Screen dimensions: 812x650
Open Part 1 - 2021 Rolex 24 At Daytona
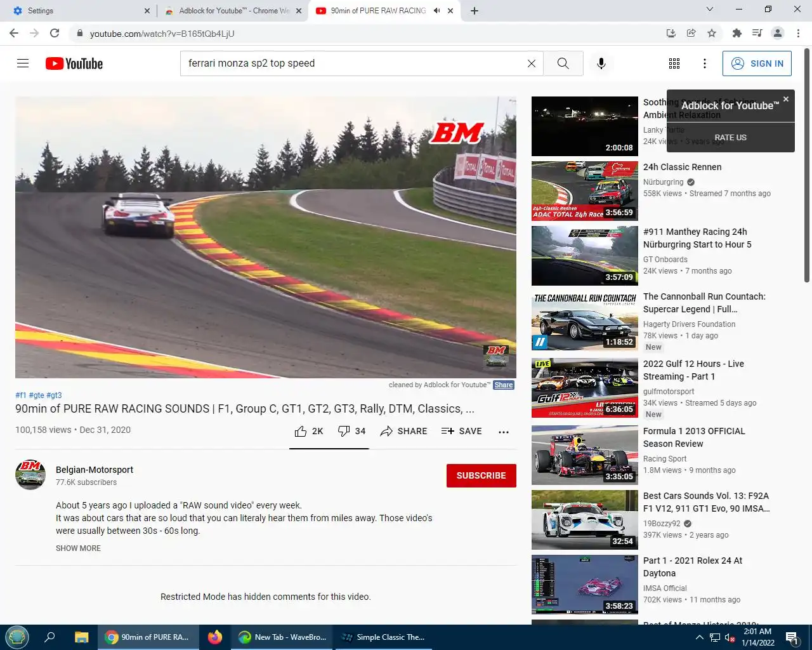(x=693, y=567)
